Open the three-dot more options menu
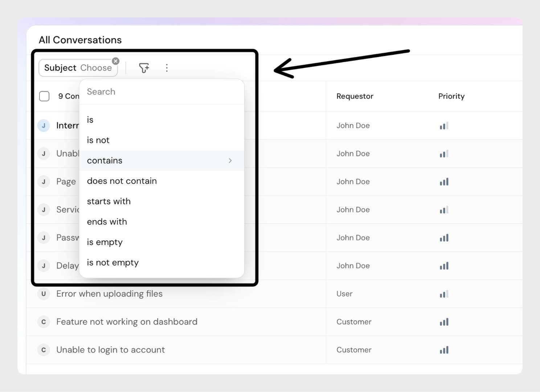 click(167, 68)
